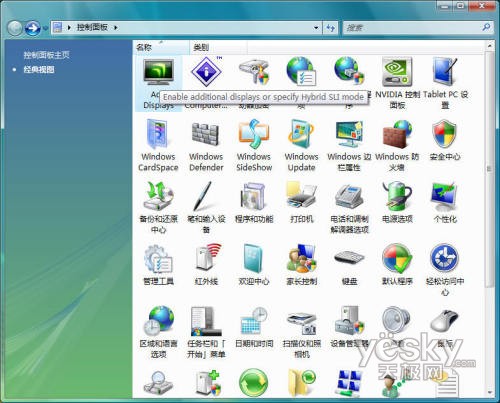The image size is (500, 403).
Task: Open 管理工具 administrative tools
Action: coord(158,265)
